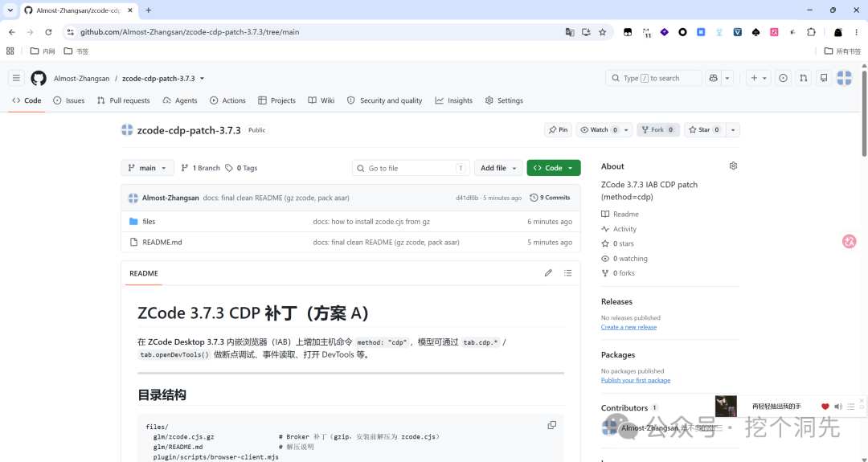Viewport: 868px width, 462px height.
Task: Open Copilot chat icon
Action: [714, 78]
